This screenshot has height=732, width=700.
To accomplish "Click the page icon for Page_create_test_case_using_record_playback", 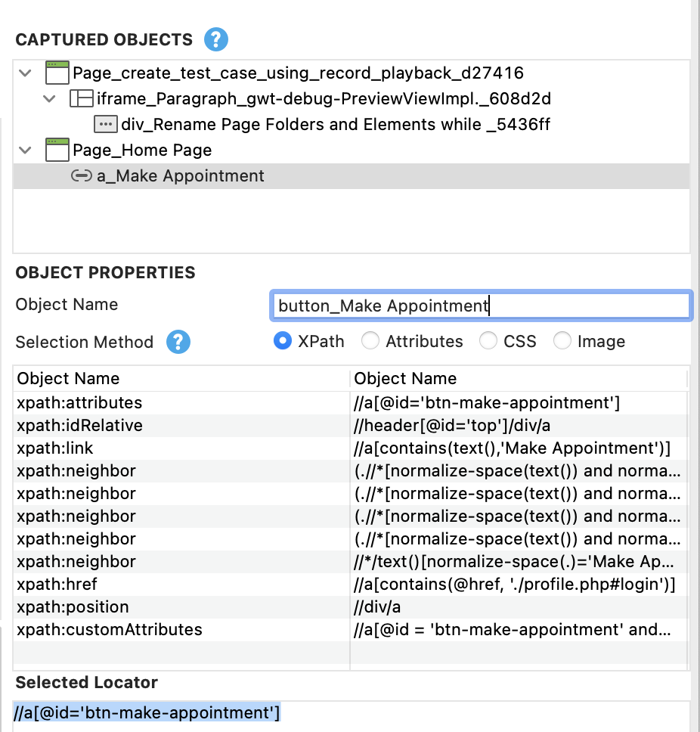I will pyautogui.click(x=56, y=73).
